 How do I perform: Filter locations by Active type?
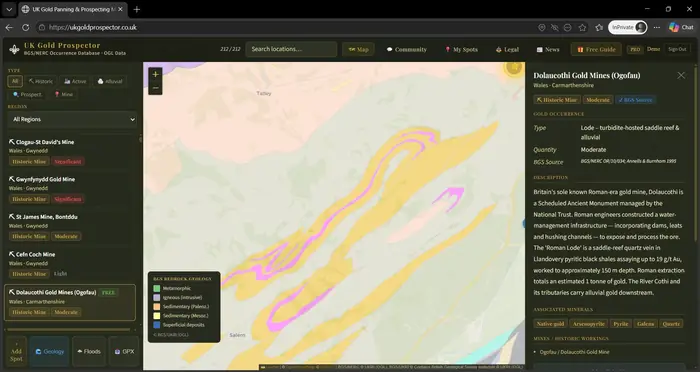75,81
